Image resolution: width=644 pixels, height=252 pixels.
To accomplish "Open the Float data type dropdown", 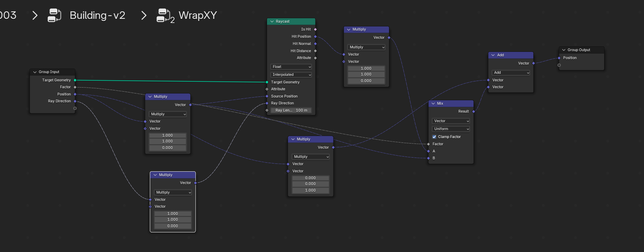I will point(291,67).
